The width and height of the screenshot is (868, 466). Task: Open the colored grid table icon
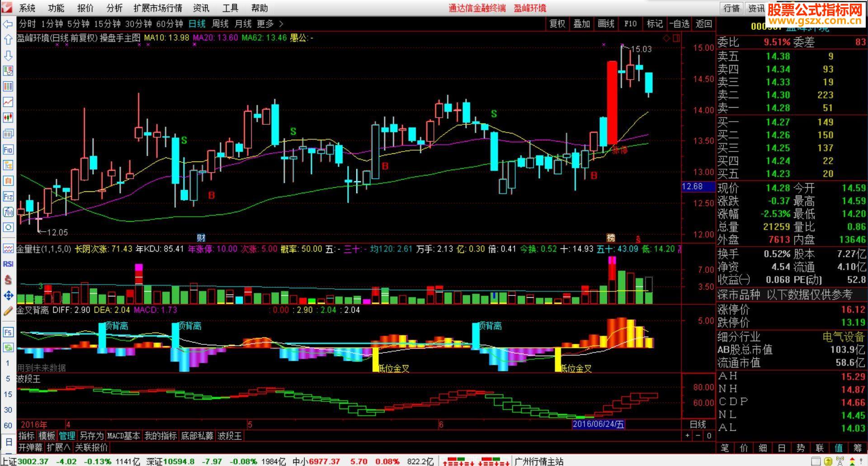click(x=8, y=86)
